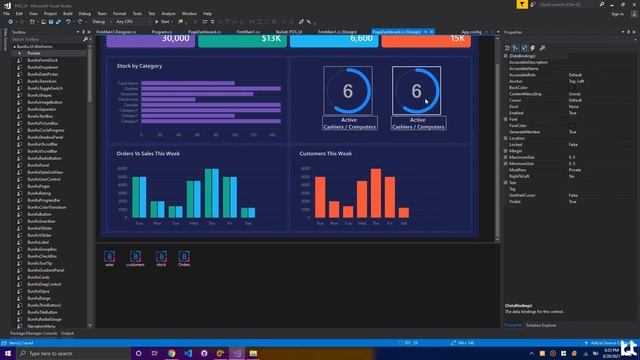
Task: Select BunifuDropdown in the Toolbox
Action: [42, 67]
